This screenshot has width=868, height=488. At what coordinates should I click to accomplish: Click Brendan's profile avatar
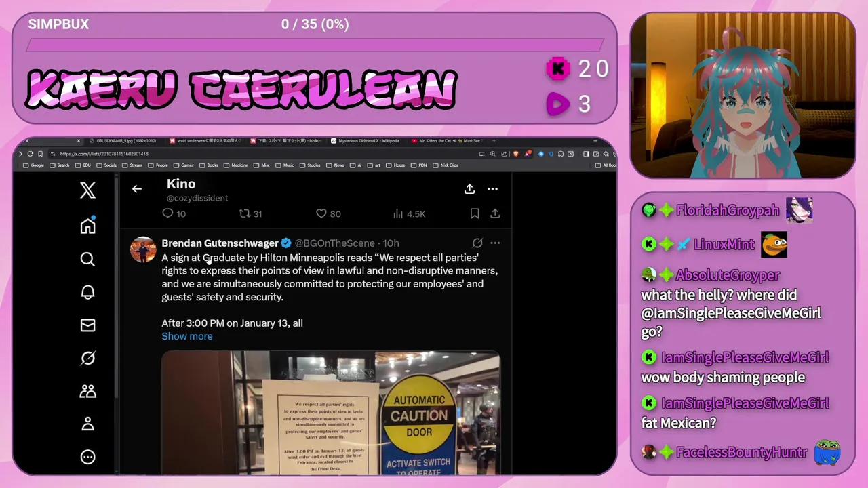(x=143, y=249)
